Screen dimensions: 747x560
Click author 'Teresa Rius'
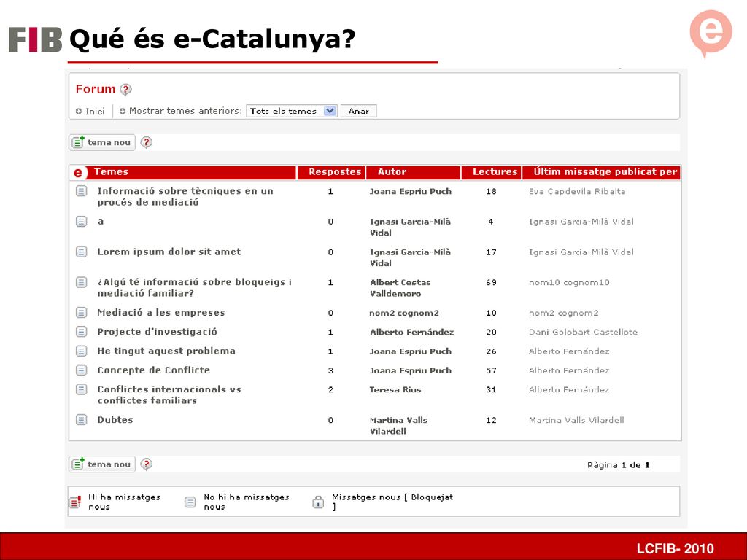click(x=395, y=389)
